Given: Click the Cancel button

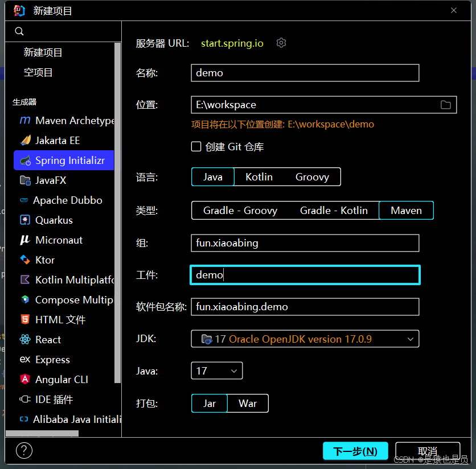Looking at the screenshot, I should point(428,451).
